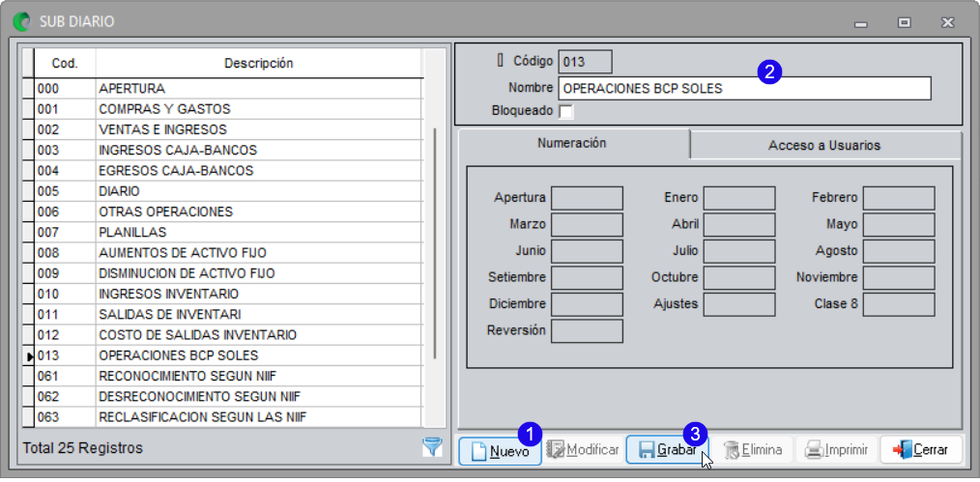Viewport: 980px width, 482px height.
Task: Click the list's vertical scrollbar
Action: (x=434, y=243)
